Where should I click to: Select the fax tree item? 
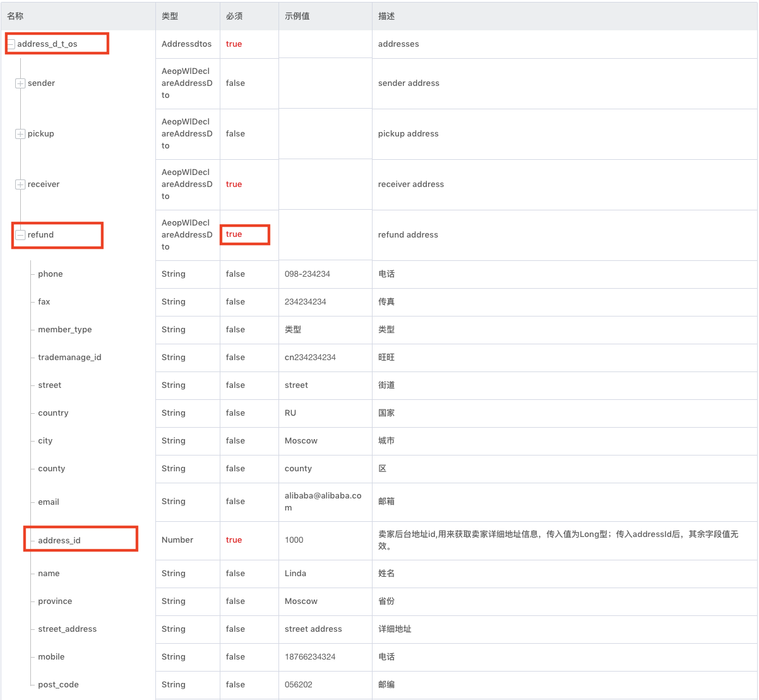pyautogui.click(x=44, y=302)
